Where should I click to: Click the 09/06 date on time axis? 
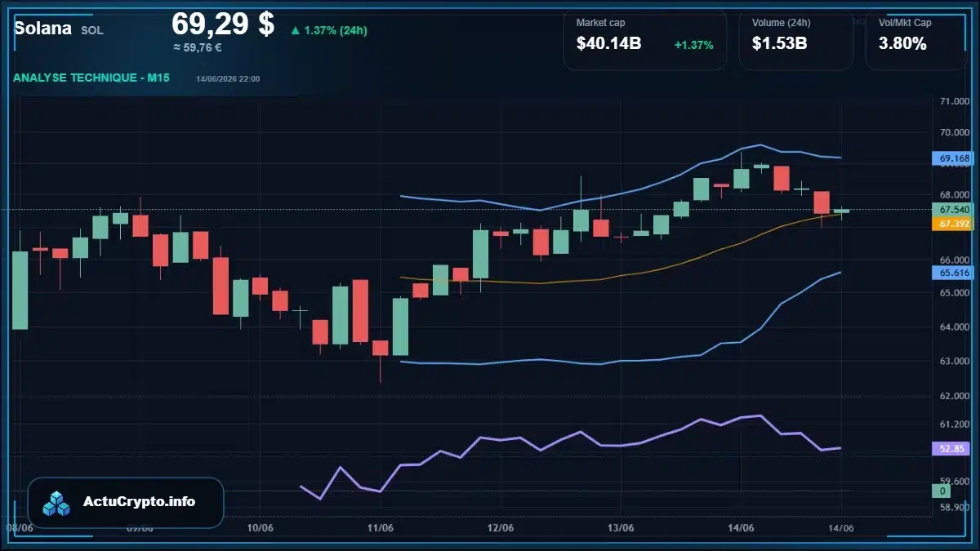coord(140,528)
